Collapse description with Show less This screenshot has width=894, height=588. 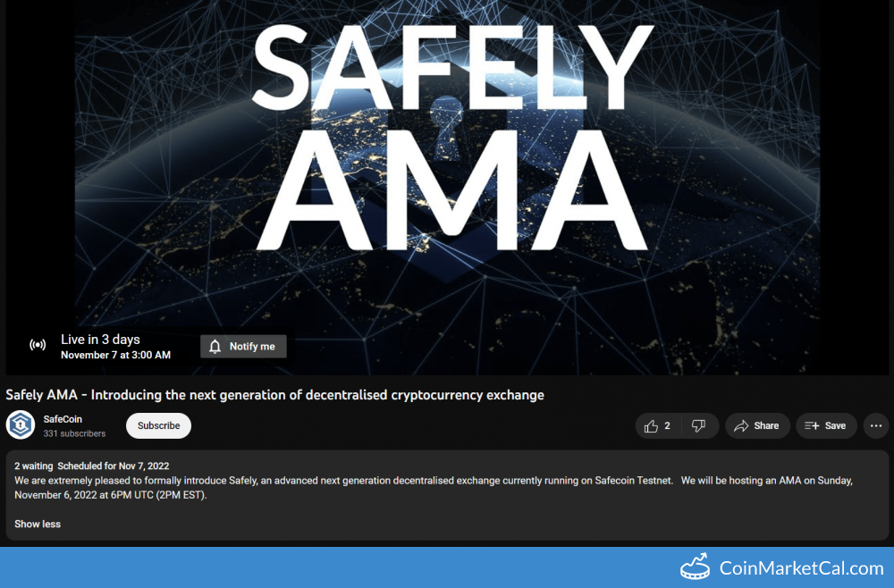[x=38, y=525]
